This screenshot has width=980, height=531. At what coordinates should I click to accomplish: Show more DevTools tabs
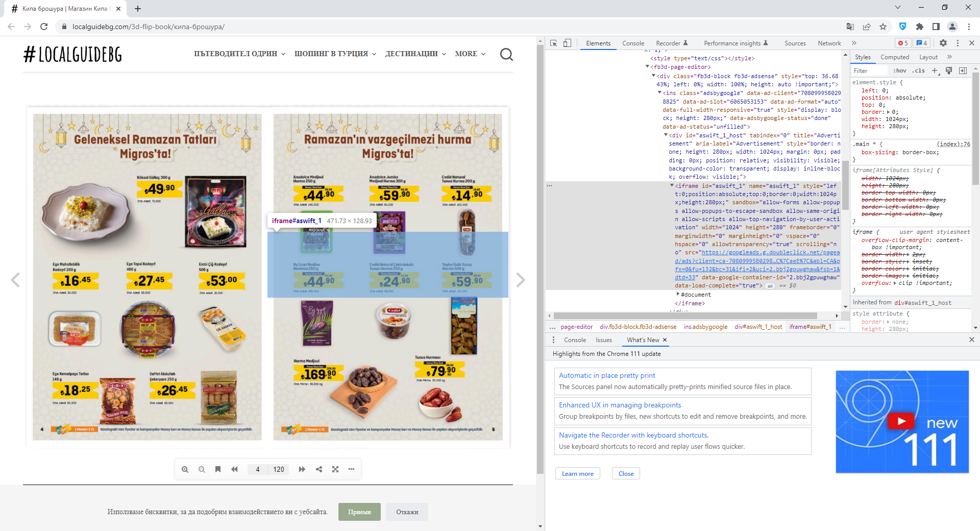point(854,43)
